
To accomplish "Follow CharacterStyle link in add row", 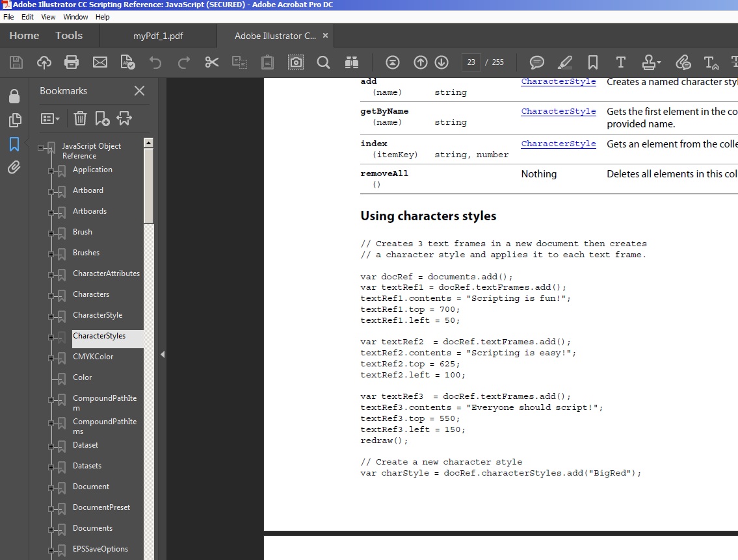I will tap(558, 81).
